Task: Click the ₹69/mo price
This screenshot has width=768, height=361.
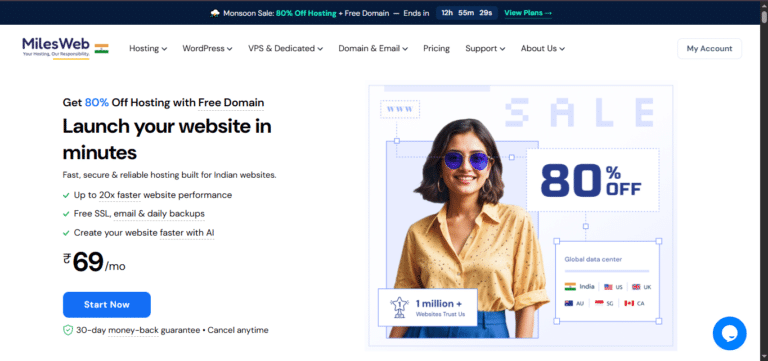Action: (x=94, y=263)
